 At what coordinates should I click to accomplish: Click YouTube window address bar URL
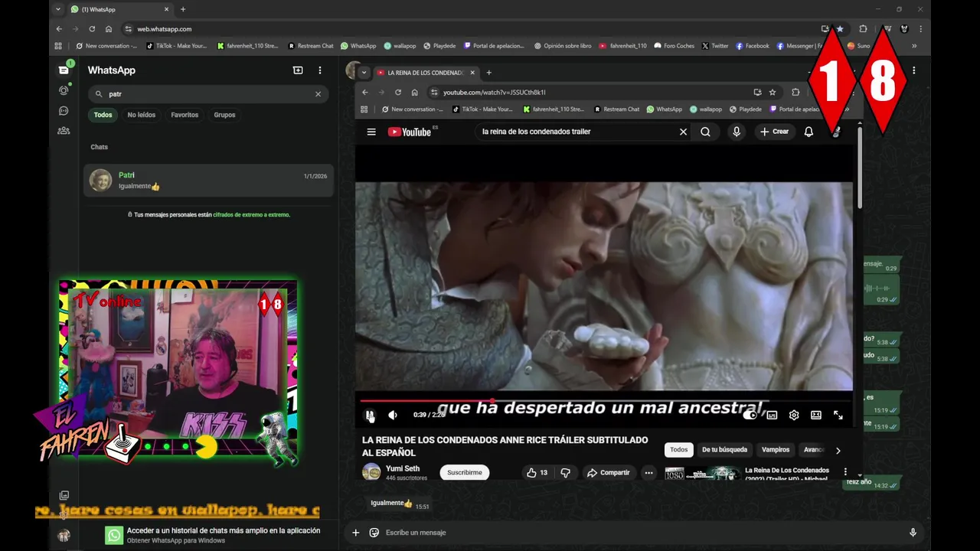tap(494, 93)
